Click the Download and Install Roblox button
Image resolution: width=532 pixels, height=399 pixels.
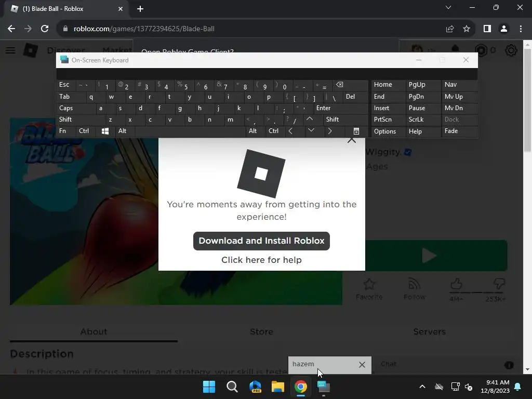pyautogui.click(x=261, y=241)
